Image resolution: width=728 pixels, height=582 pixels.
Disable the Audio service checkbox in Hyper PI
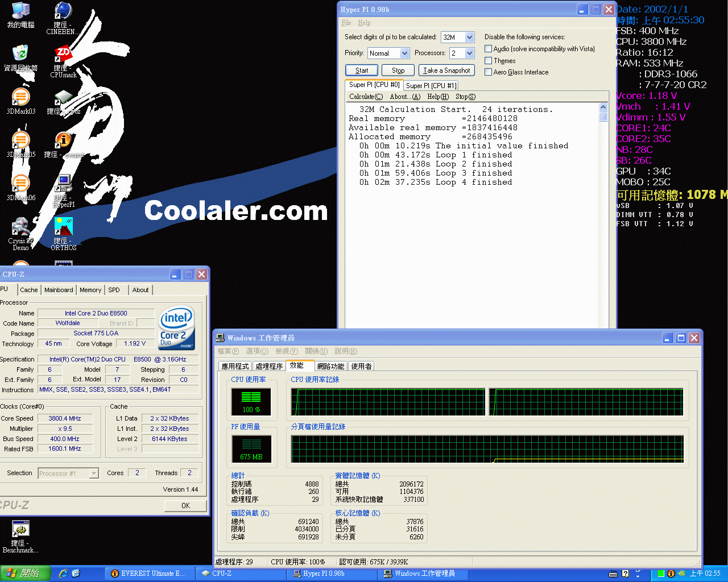[x=488, y=49]
